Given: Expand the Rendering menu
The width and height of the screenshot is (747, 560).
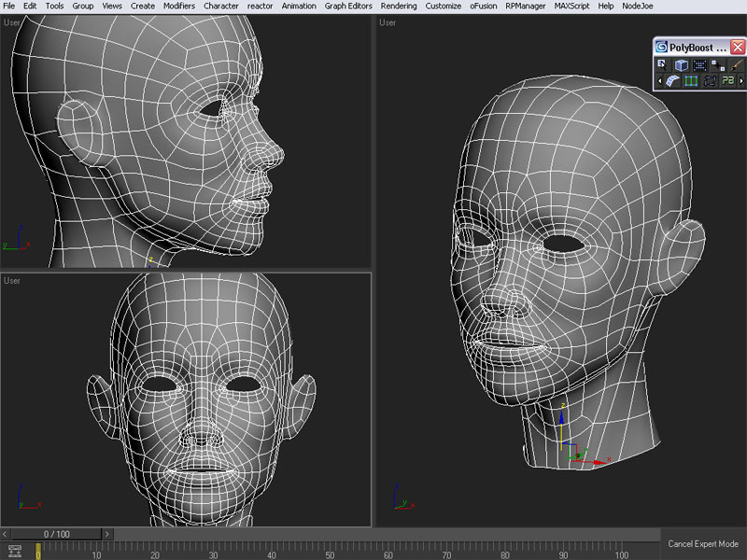Looking at the screenshot, I should 399,7.
